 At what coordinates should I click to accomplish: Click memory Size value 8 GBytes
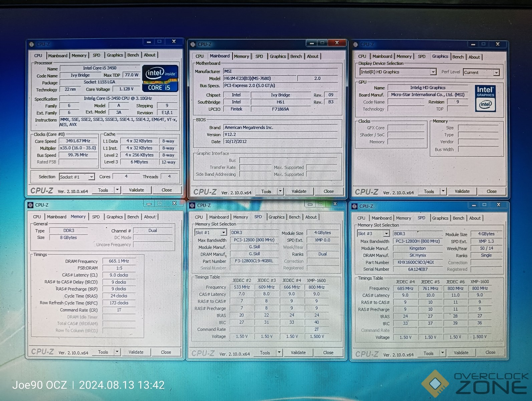[68, 238]
